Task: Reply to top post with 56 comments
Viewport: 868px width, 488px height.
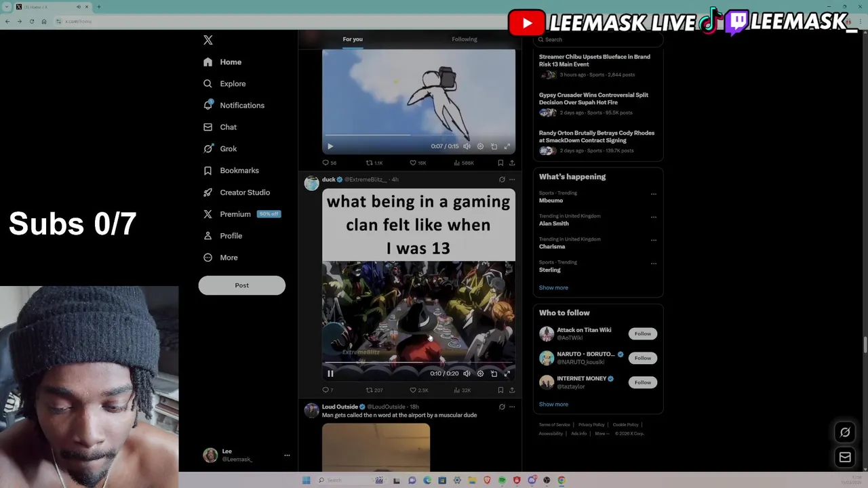Action: coord(329,163)
